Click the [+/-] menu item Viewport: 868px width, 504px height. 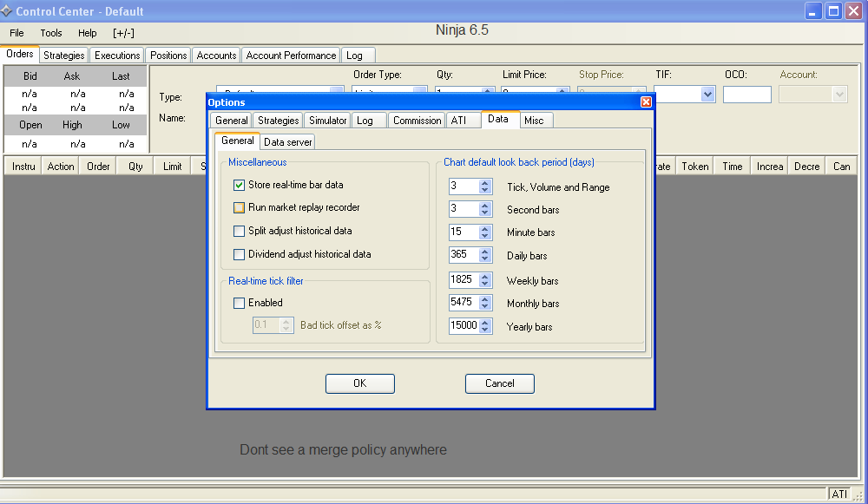[123, 33]
